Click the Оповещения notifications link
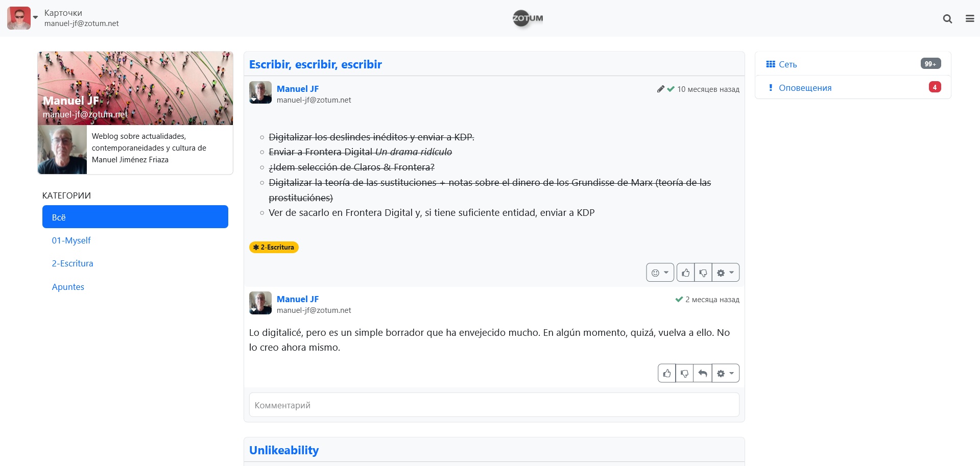Image resolution: width=980 pixels, height=466 pixels. click(805, 88)
